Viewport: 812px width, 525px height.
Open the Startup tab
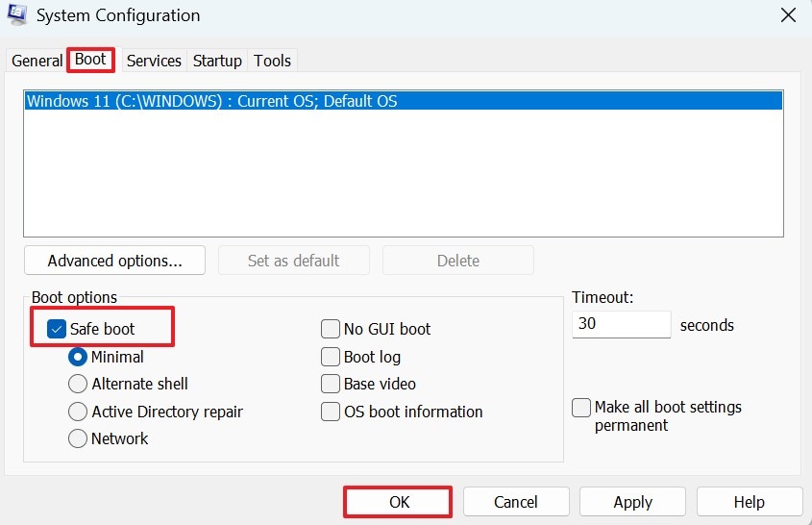click(x=217, y=61)
